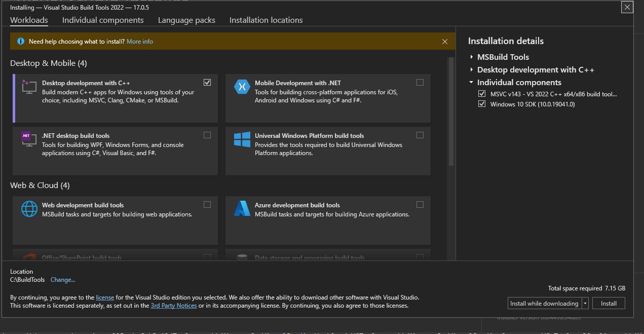
Task: Select the Desktop development with C++ card title
Action: pos(86,83)
